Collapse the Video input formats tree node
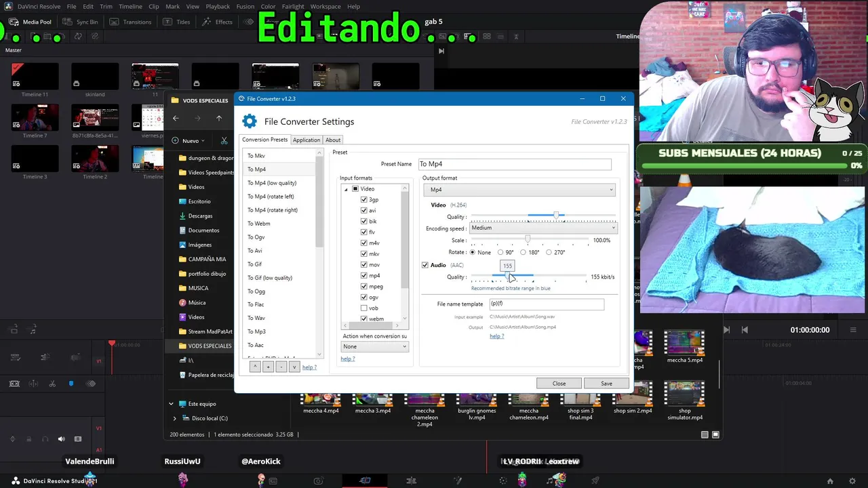Screen dimensions: 868x488 point(346,189)
